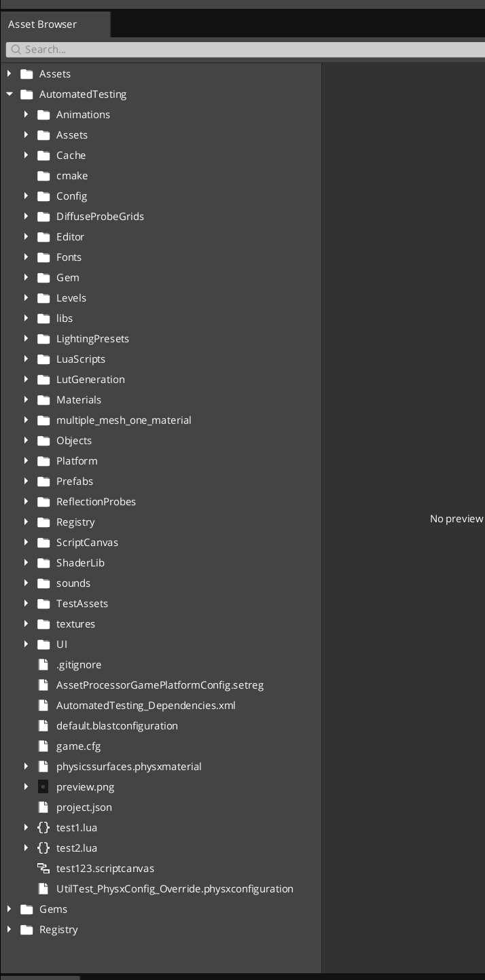Click the horizontal scrollbar at the bottom
Image resolution: width=485 pixels, height=980 pixels.
pyautogui.click(x=41, y=976)
